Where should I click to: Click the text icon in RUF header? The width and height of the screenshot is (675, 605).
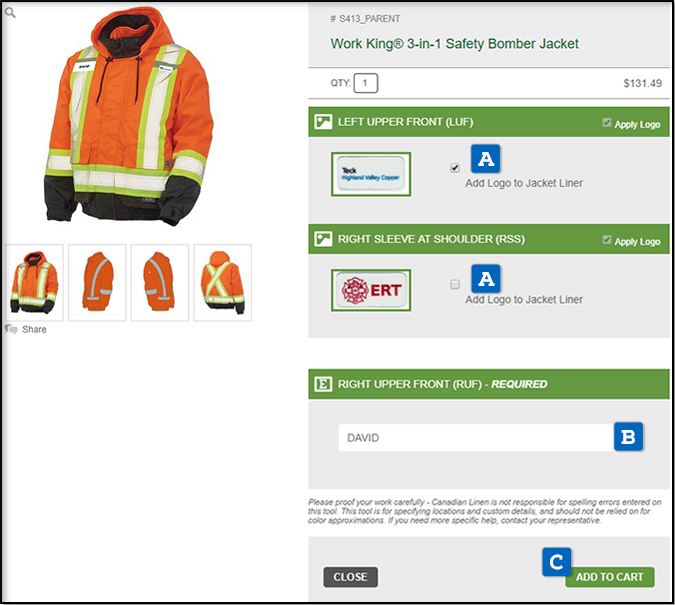[323, 384]
